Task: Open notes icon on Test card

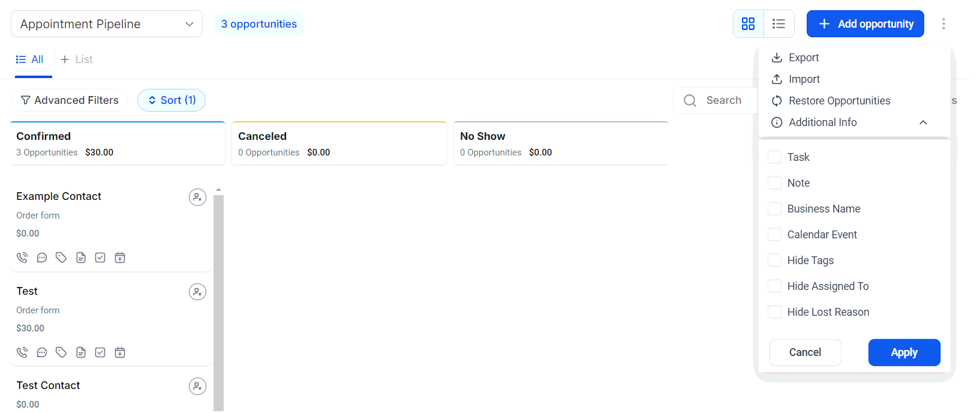Action: [x=81, y=352]
